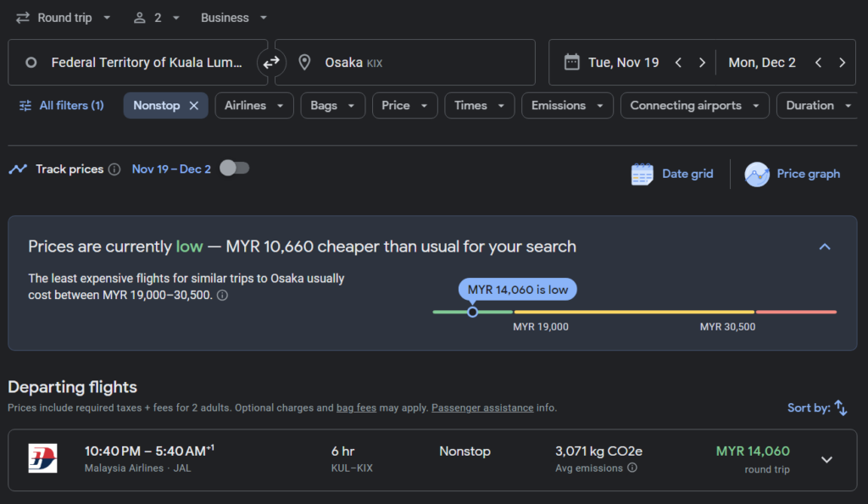The height and width of the screenshot is (504, 868).
Task: Collapse the price insights panel
Action: pos(825,246)
